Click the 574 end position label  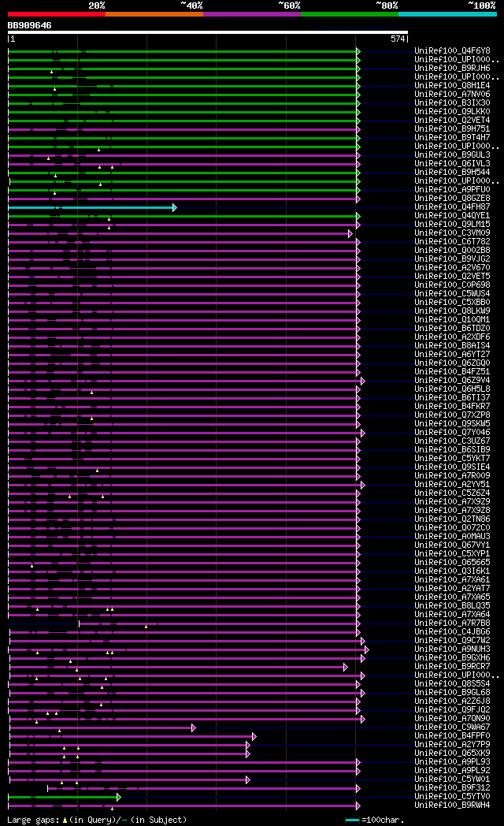tap(398, 39)
